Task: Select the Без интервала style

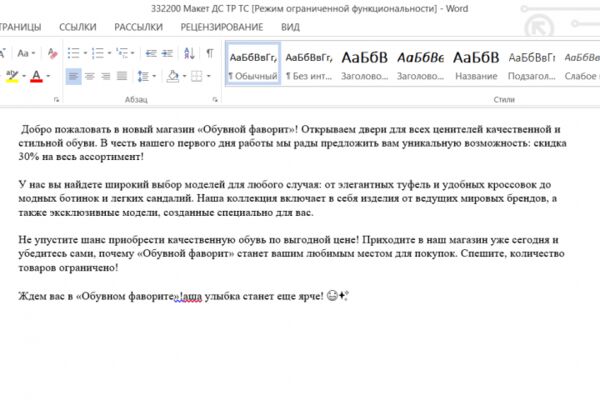Action: tap(309, 64)
